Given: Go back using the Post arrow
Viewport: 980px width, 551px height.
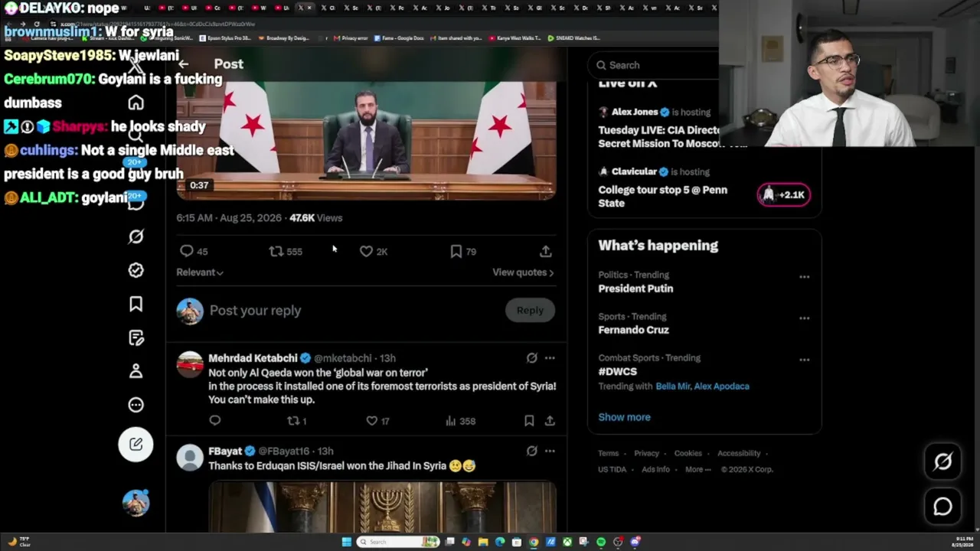Looking at the screenshot, I should [183, 64].
